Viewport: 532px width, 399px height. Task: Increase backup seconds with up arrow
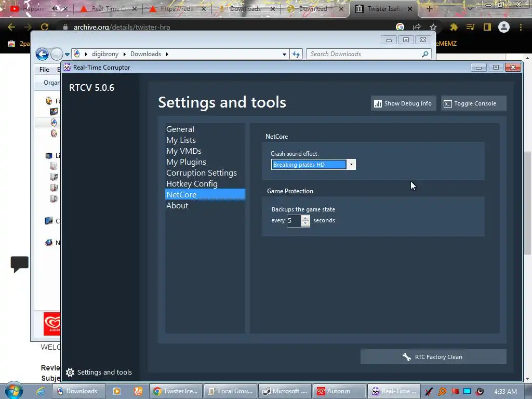click(305, 218)
